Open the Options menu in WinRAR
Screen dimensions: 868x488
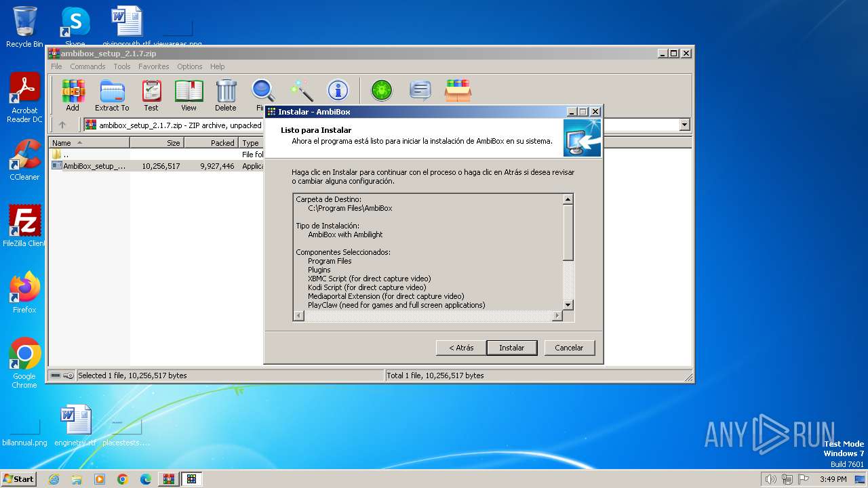coord(190,66)
